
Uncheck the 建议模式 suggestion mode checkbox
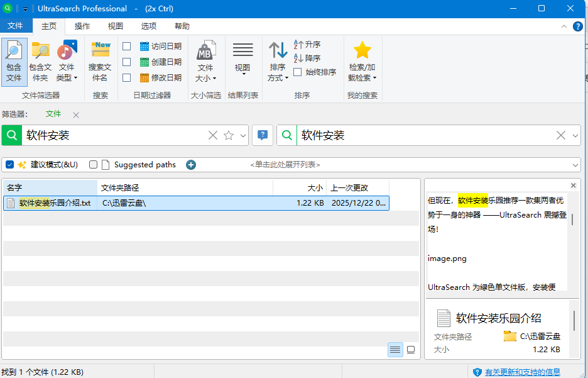[x=10, y=165]
